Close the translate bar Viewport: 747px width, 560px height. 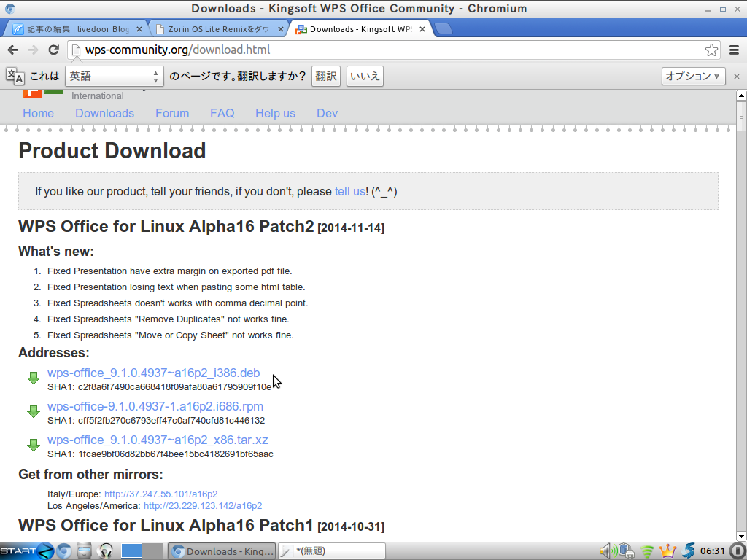[737, 76]
